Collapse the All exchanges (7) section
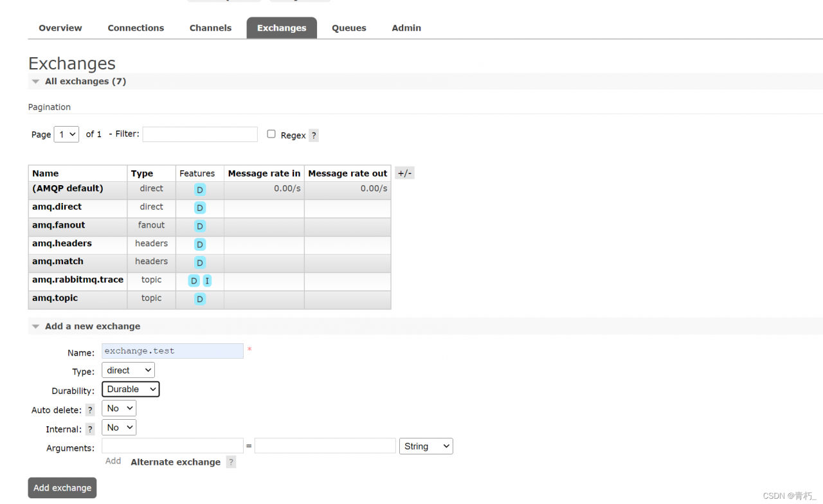 85,82
